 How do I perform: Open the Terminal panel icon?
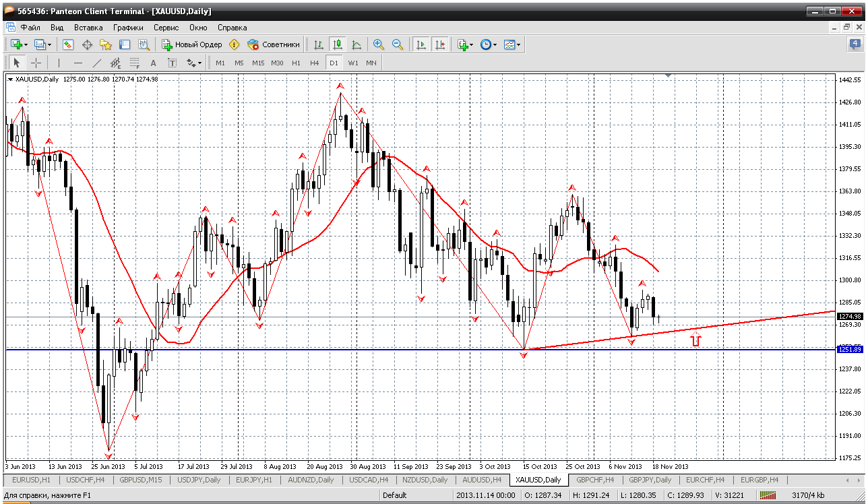coord(125,44)
